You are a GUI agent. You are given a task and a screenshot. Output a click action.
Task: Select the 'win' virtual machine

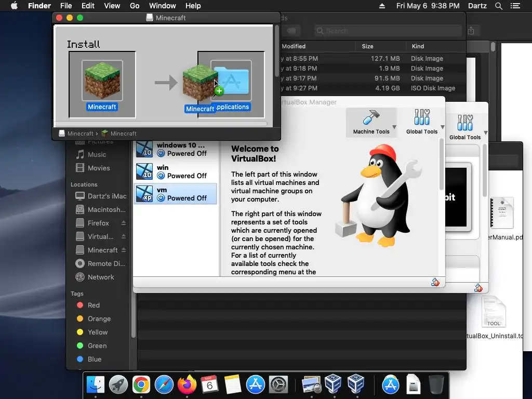(x=176, y=171)
